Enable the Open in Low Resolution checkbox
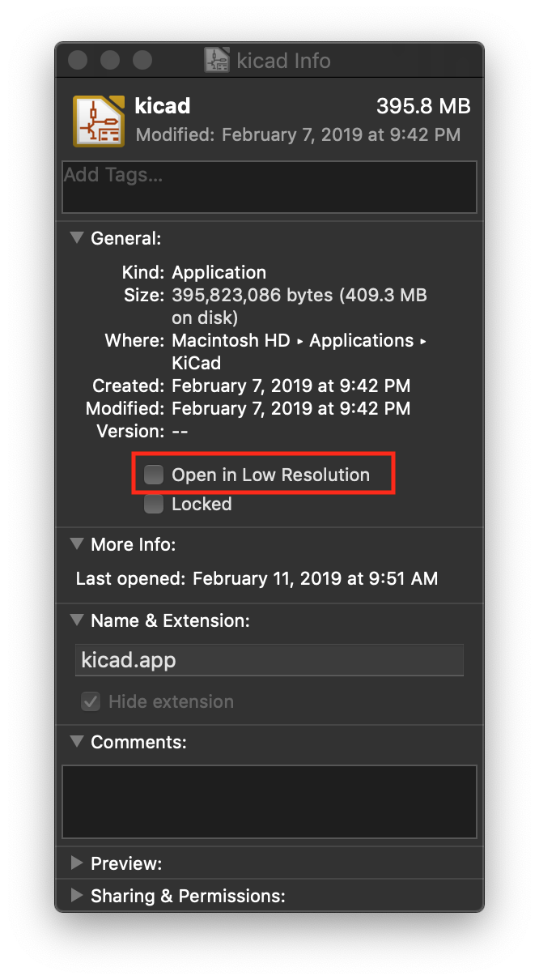This screenshot has width=539, height=980. (x=154, y=475)
